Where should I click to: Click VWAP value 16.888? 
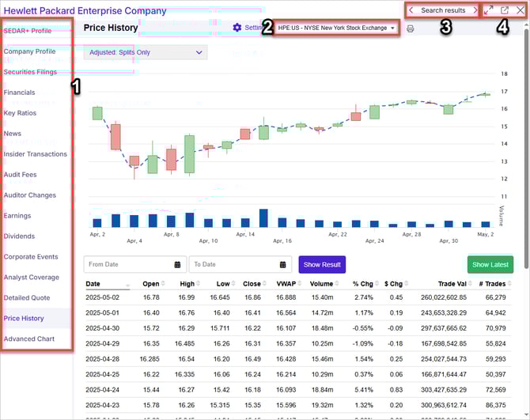pyautogui.click(x=286, y=297)
